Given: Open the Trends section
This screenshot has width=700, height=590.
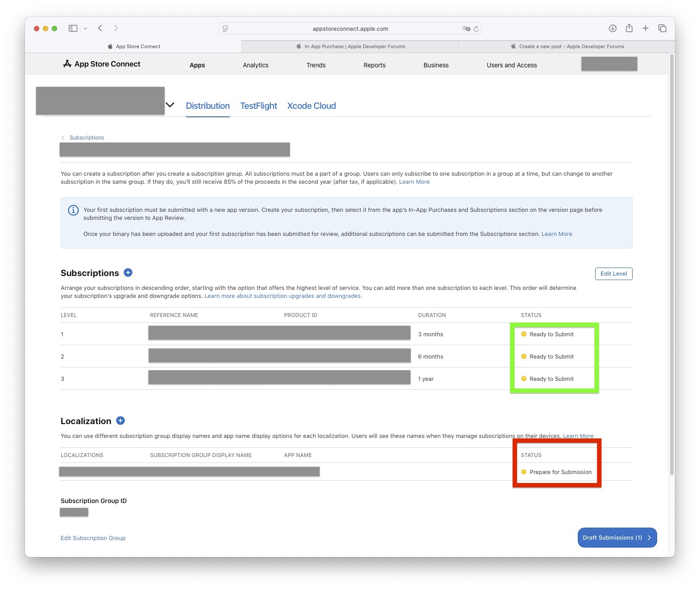Looking at the screenshot, I should (316, 65).
